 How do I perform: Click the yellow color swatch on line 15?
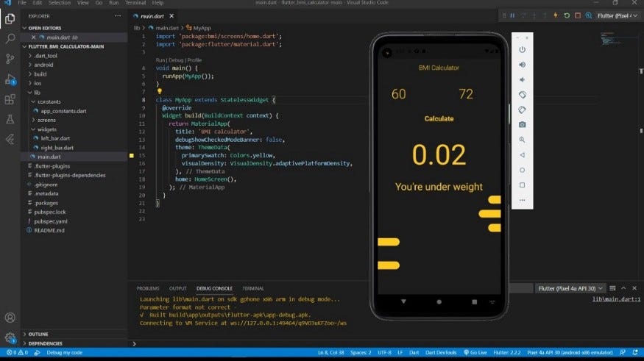[132, 155]
